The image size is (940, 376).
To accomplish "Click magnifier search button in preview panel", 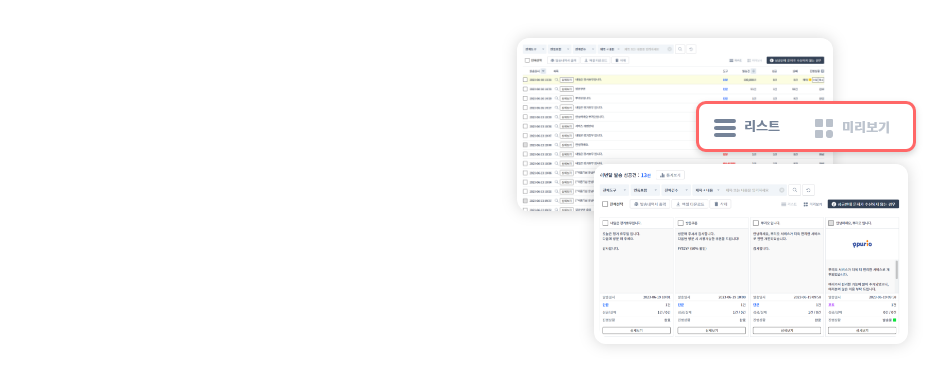I will click(794, 190).
